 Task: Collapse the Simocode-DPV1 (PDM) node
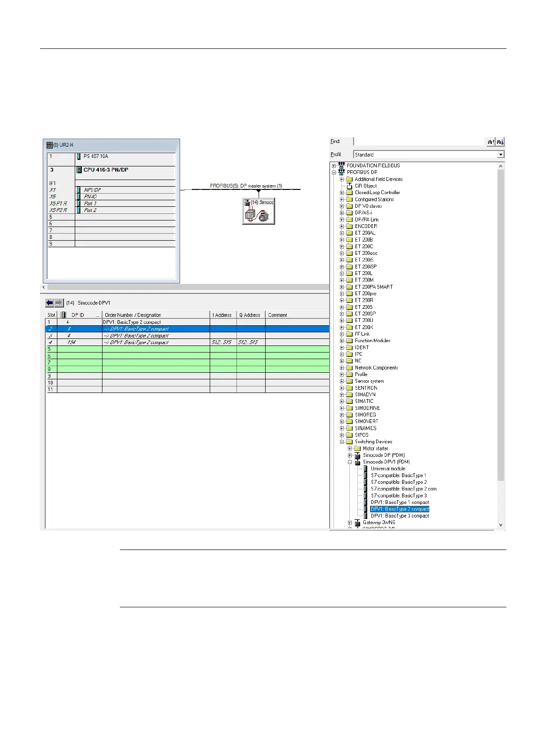coord(350,462)
